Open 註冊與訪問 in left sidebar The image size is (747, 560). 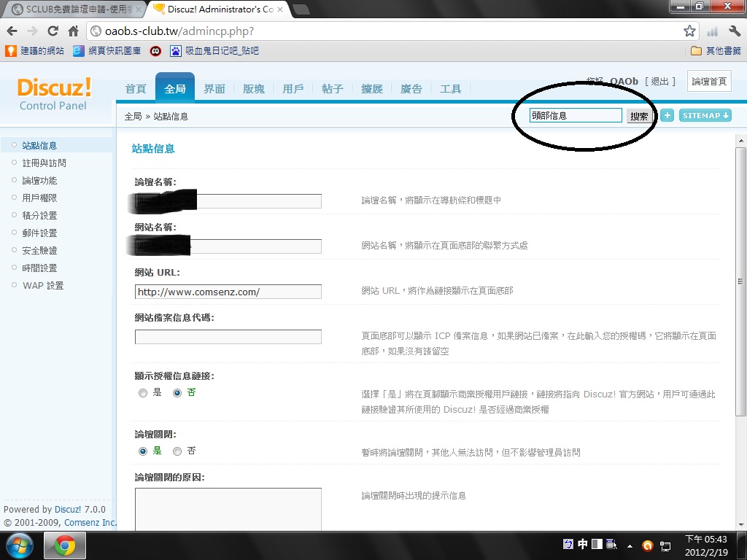pos(44,163)
